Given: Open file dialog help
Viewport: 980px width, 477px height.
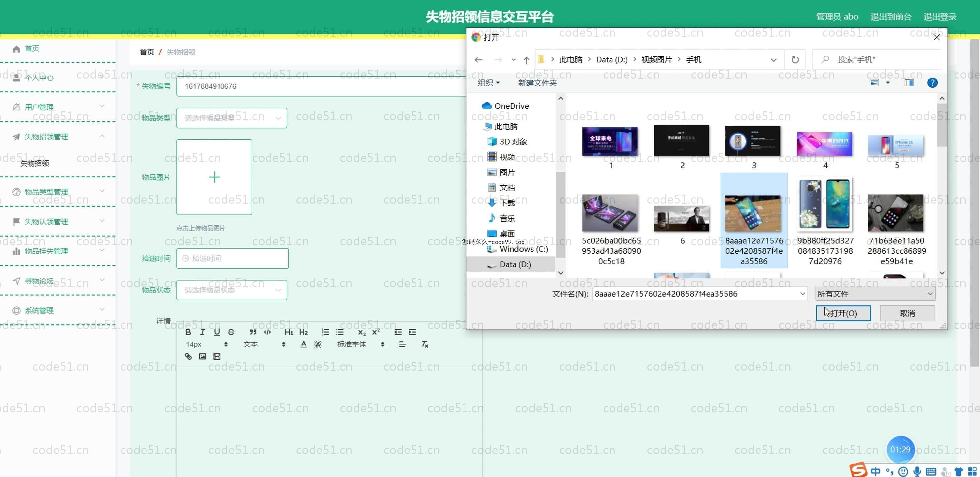Looking at the screenshot, I should click(x=932, y=82).
